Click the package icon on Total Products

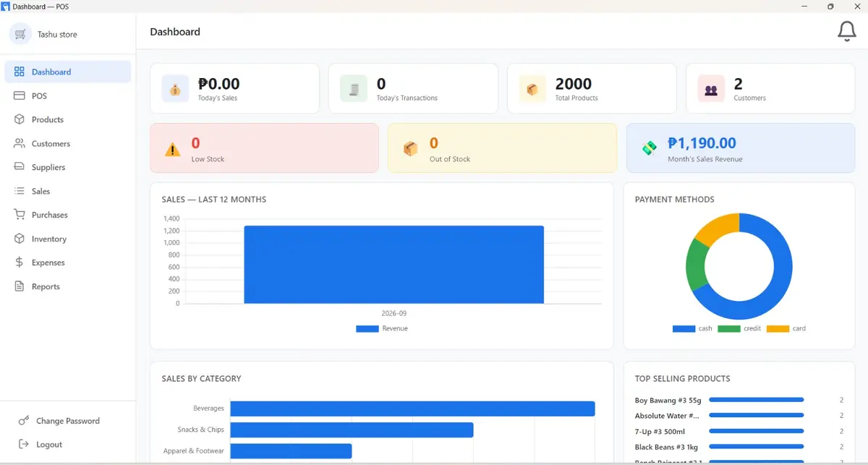pos(532,89)
